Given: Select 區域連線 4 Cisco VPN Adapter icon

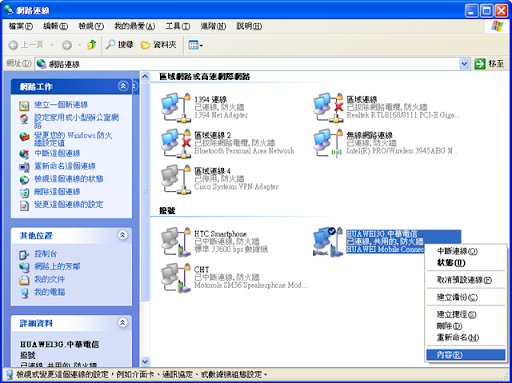Looking at the screenshot, I should coord(176,179).
